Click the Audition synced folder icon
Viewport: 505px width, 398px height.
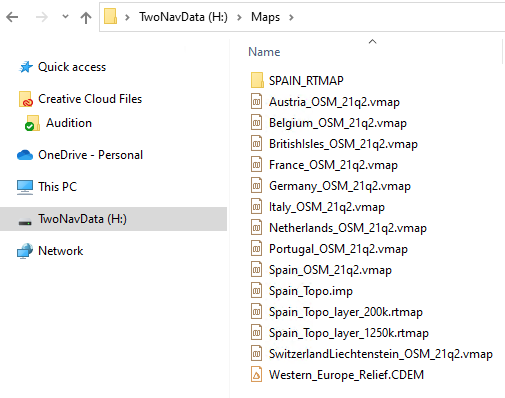(x=32, y=123)
